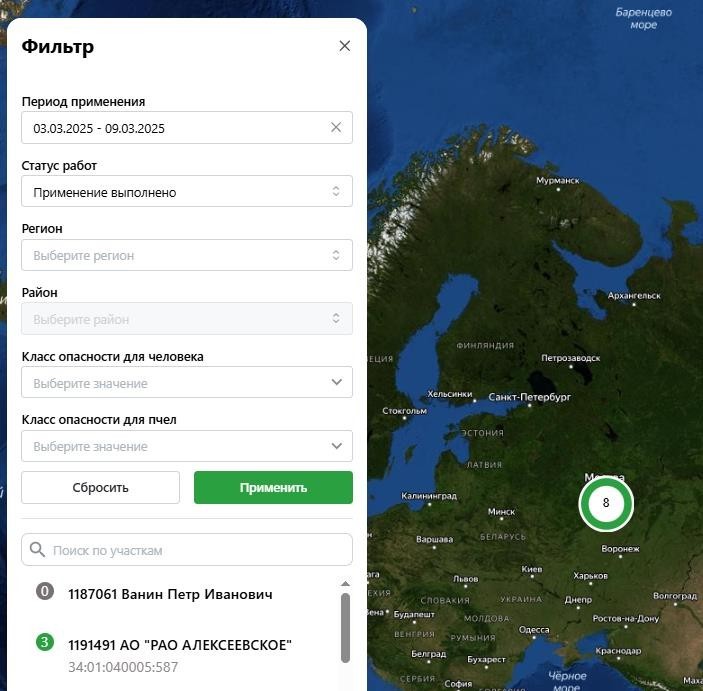703x691 pixels.
Task: Click the green 3 badge beside РАО АЛЕКСЕЕВСКОЕ
Action: [x=44, y=642]
